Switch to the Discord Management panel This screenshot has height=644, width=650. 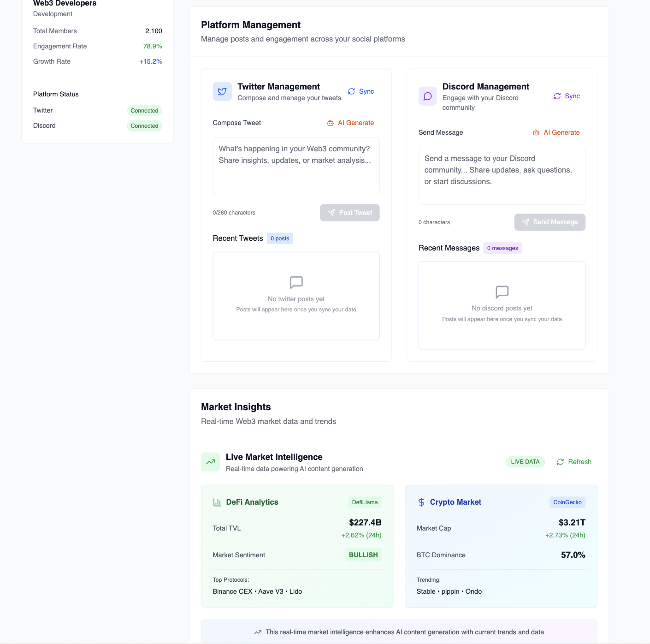point(485,86)
